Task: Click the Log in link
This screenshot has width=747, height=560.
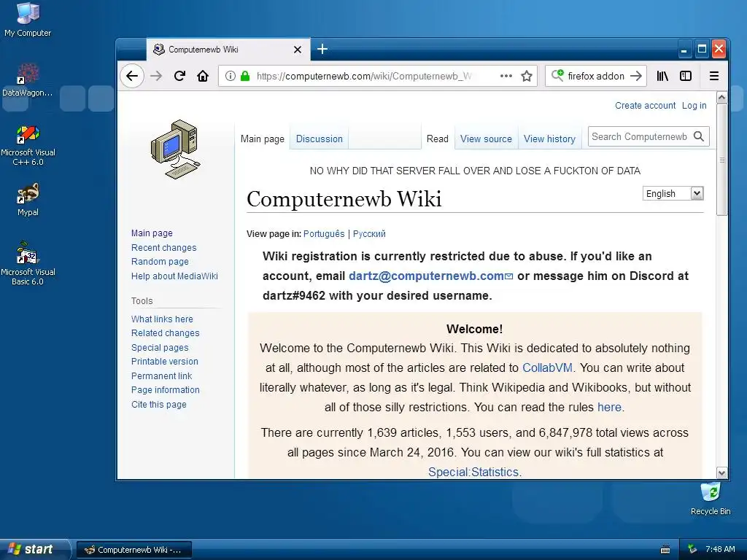Action: [x=694, y=105]
